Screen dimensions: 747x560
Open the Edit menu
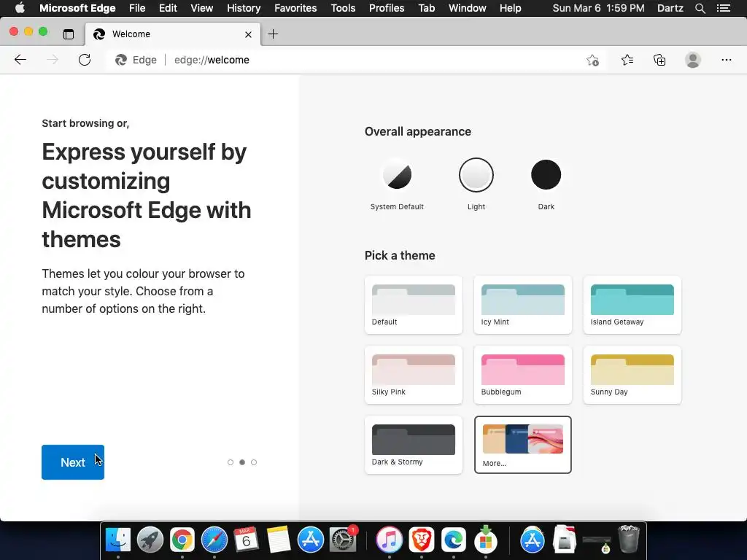coord(168,8)
